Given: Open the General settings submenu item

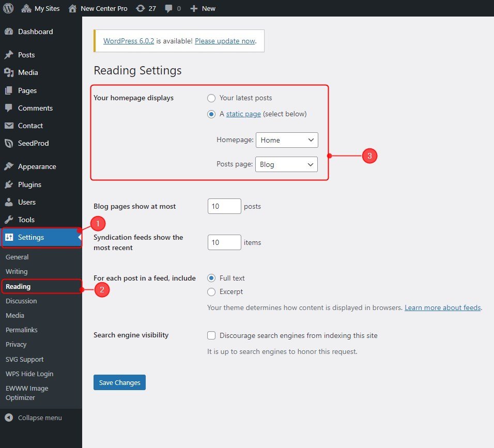Looking at the screenshot, I should (17, 257).
